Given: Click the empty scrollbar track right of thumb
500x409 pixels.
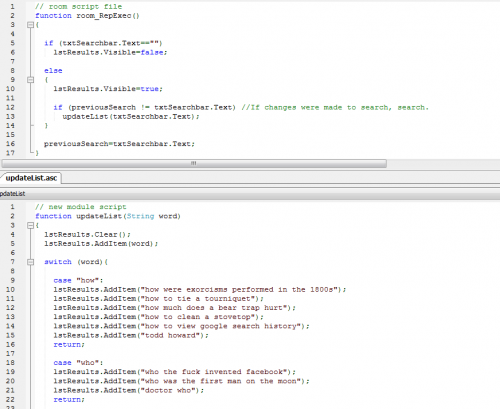Looking at the screenshot, I should coord(443,163).
